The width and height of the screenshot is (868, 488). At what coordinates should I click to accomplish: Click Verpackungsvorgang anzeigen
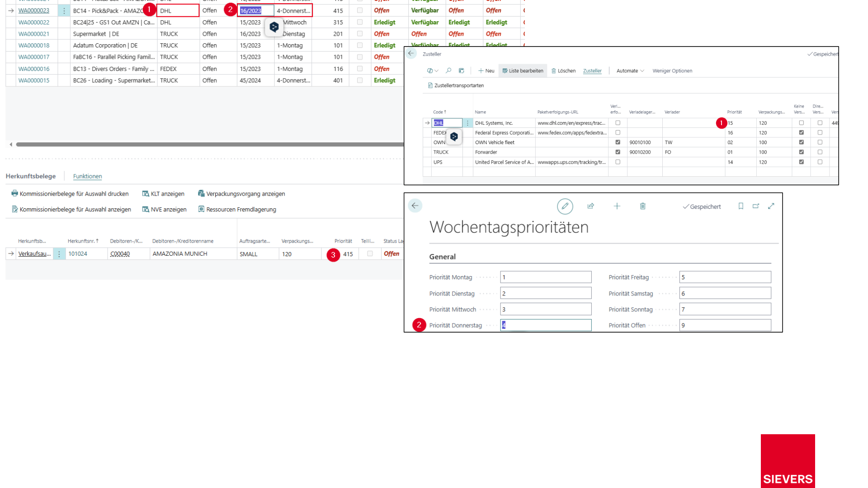click(x=241, y=193)
